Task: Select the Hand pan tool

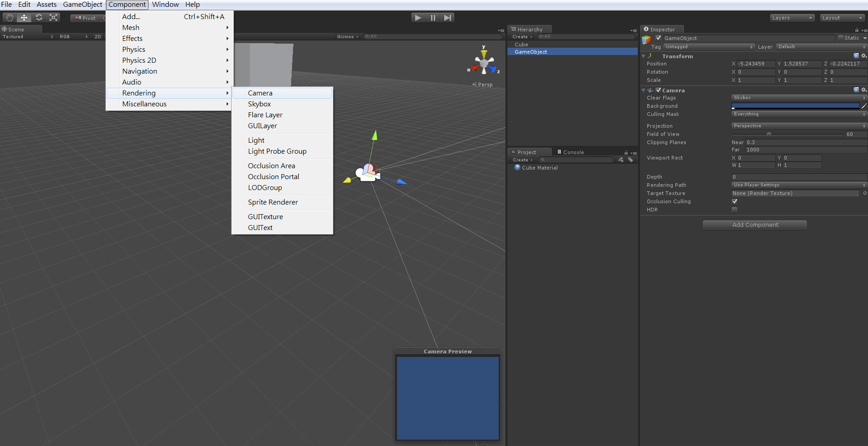Action: click(x=9, y=17)
